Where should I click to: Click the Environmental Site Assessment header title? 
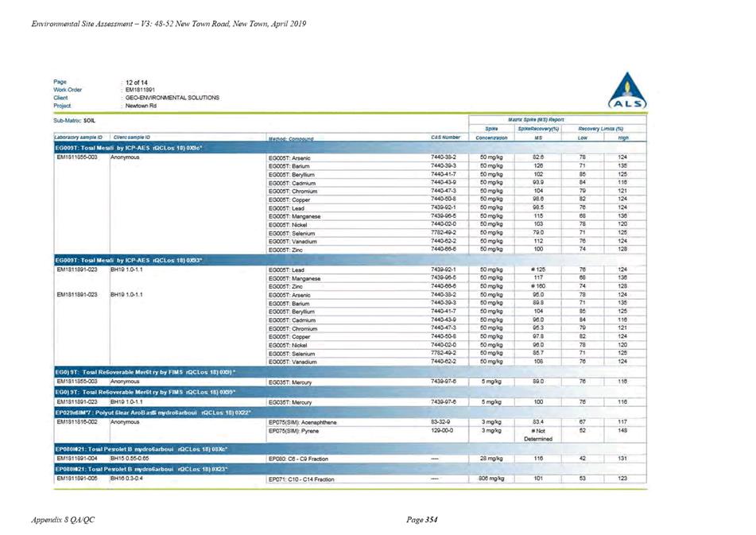(x=169, y=24)
